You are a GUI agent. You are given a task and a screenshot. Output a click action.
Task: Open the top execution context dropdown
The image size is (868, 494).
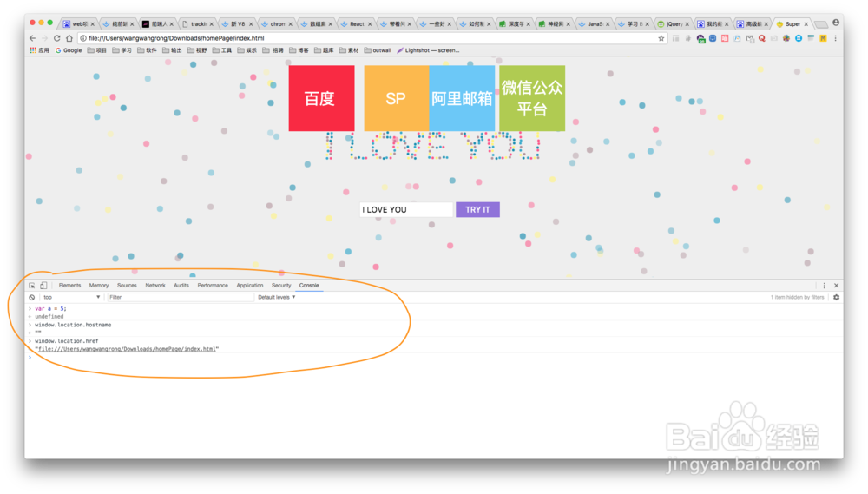[x=71, y=298]
